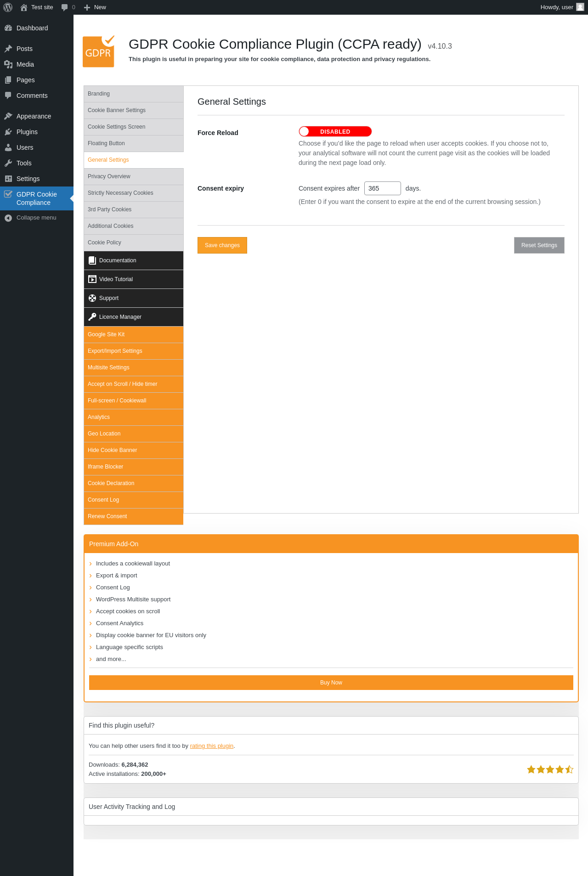Click the Support lifebuoy icon
The height and width of the screenshot is (876, 588).
coord(92,298)
